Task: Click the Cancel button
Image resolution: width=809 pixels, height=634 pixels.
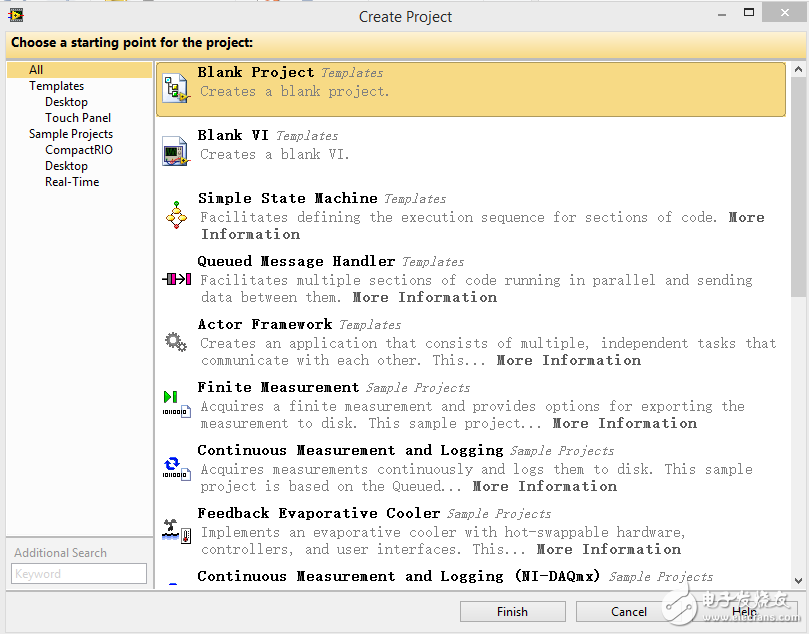Action: 628,611
